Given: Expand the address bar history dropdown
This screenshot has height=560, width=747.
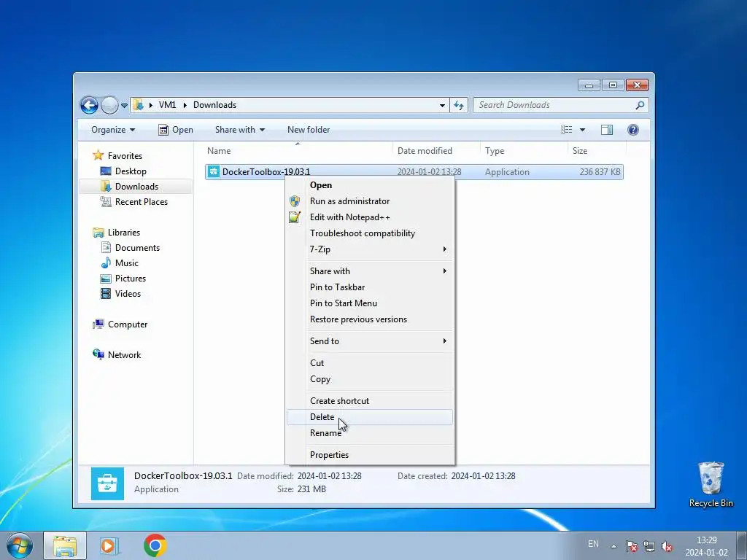Looking at the screenshot, I should 442,105.
